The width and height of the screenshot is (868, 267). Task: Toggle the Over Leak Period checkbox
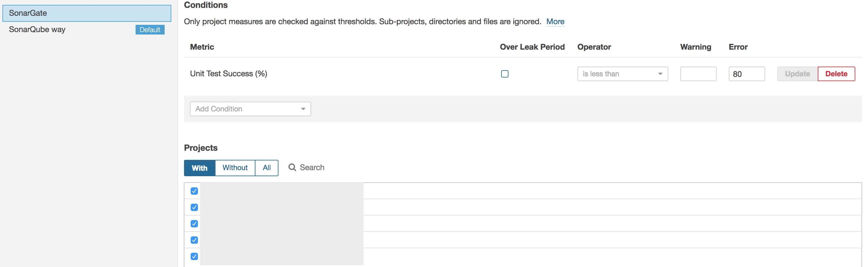coord(505,74)
